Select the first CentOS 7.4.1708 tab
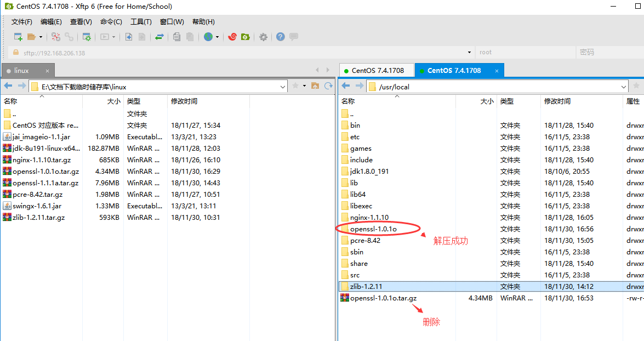This screenshot has height=341, width=644. click(x=377, y=71)
